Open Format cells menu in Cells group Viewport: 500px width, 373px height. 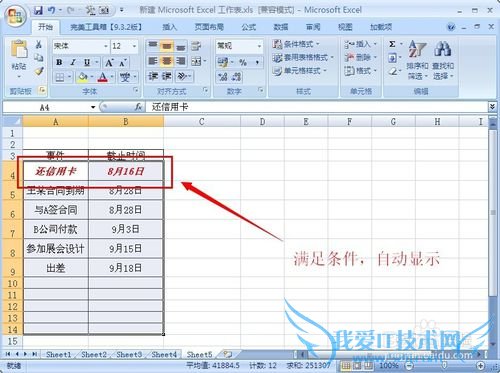coord(361,71)
